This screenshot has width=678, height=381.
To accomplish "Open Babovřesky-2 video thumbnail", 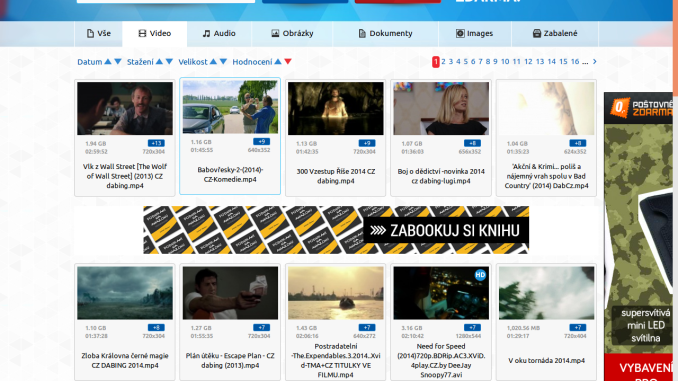I will point(230,107).
